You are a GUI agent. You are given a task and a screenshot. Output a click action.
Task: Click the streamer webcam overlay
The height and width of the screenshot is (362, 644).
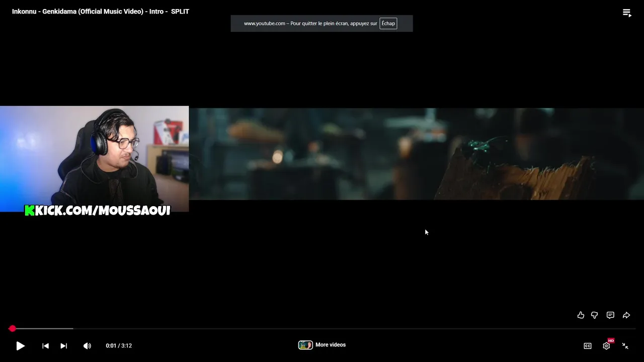coord(94,159)
